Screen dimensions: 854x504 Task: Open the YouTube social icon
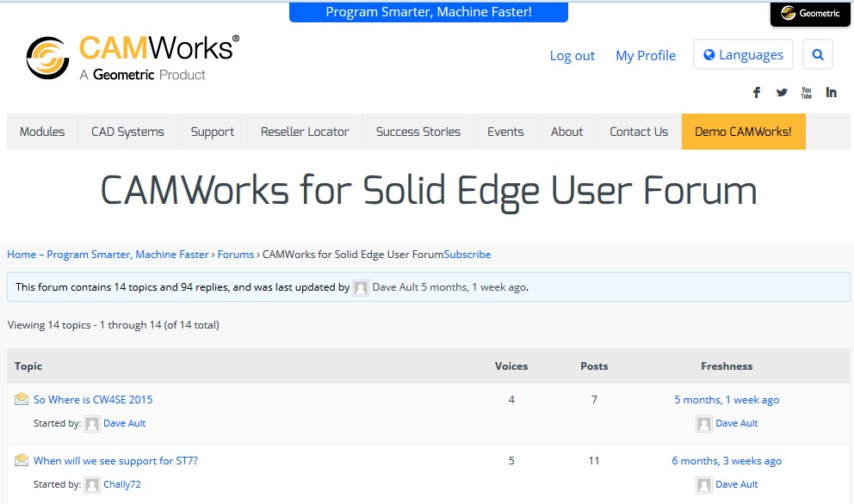pyautogui.click(x=807, y=93)
